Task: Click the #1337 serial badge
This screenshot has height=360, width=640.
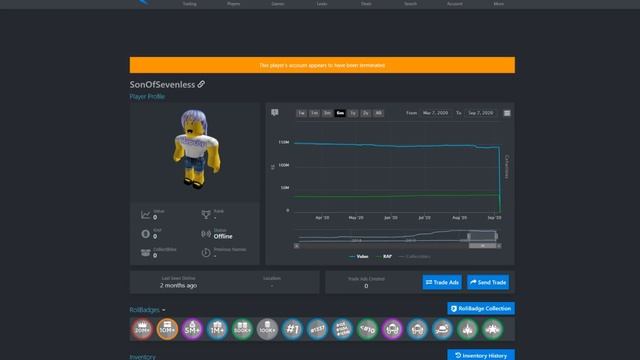Action: [x=317, y=329]
